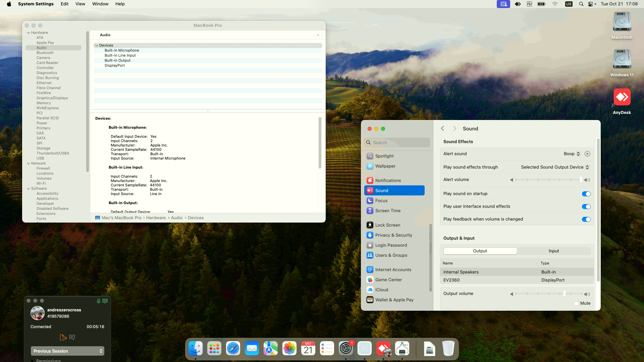This screenshot has width=644, height=362.
Task: Open Wallet & Apple Pay settings
Action: (394, 300)
